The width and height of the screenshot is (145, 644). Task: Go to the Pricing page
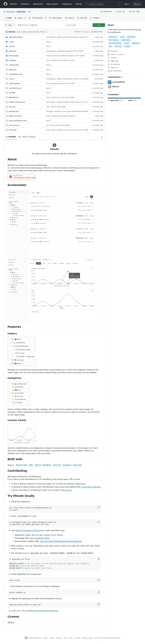pyautogui.click(x=78, y=4)
